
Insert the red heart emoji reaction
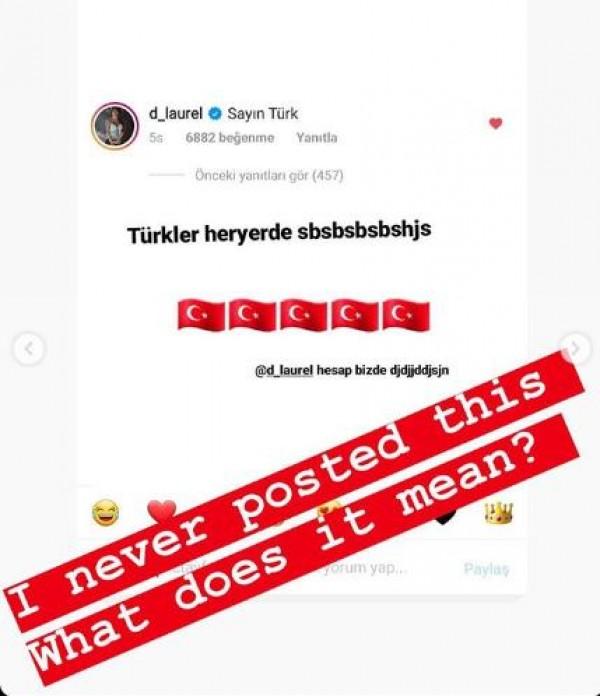[x=162, y=511]
